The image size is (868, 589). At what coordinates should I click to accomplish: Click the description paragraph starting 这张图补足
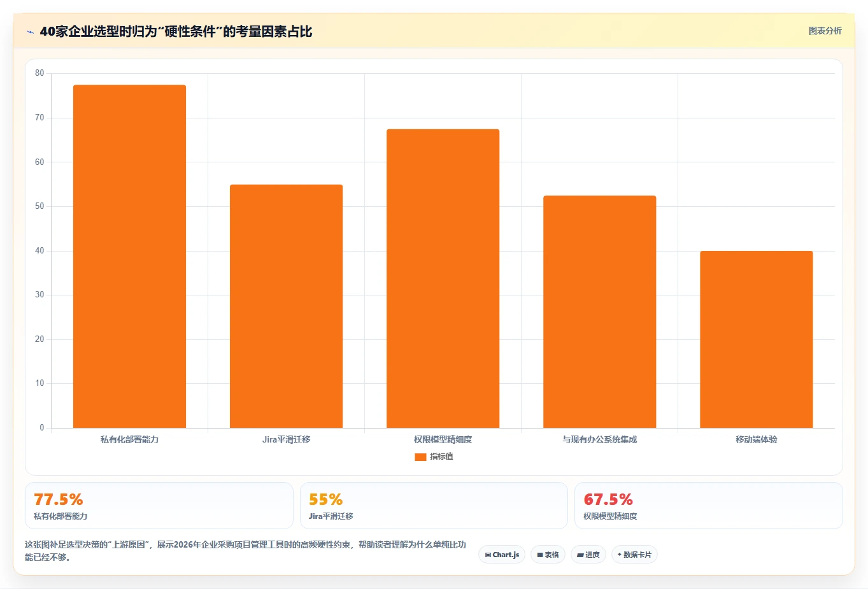click(246, 551)
